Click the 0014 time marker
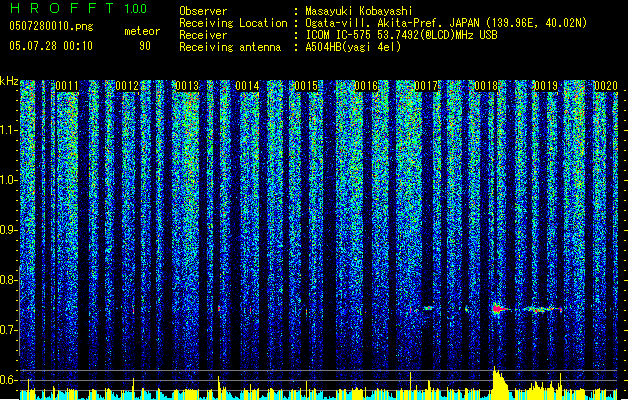This screenshot has width=629, height=400. click(247, 86)
